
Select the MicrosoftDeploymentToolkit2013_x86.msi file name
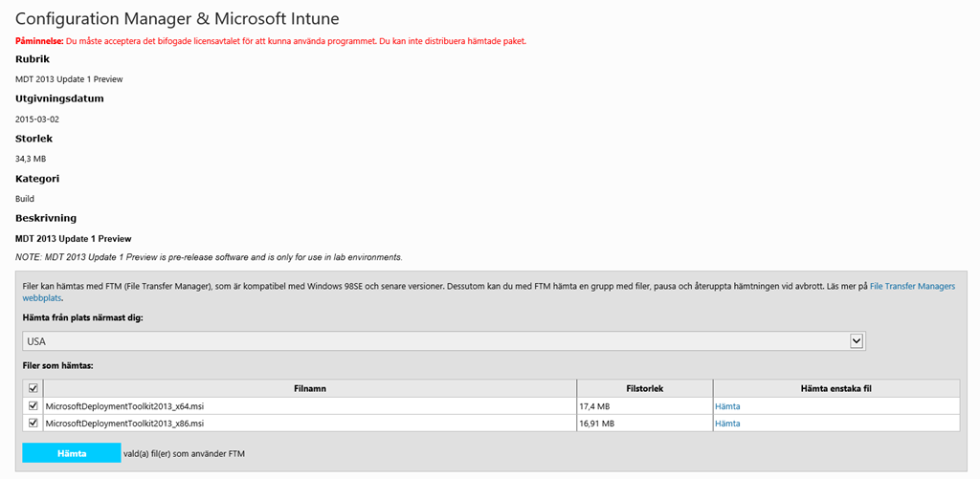[x=124, y=424]
